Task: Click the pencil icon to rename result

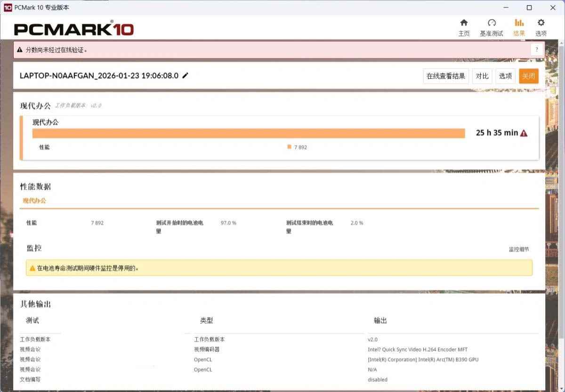Action: click(x=186, y=75)
